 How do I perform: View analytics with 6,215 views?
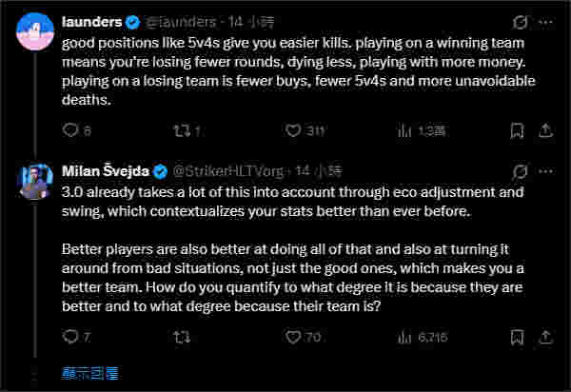(x=404, y=336)
